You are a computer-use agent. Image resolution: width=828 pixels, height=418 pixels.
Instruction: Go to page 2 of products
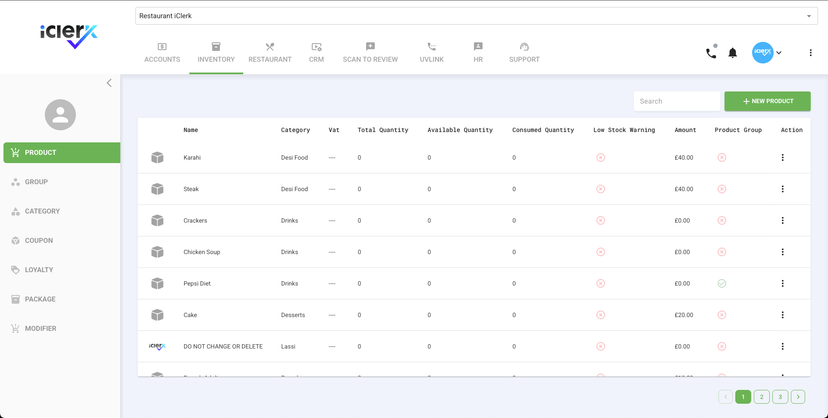point(761,397)
